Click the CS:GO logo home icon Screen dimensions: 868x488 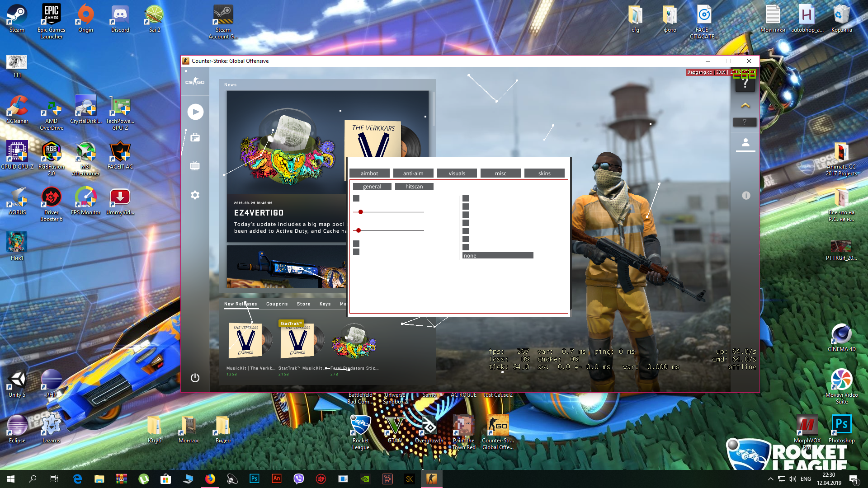195,82
